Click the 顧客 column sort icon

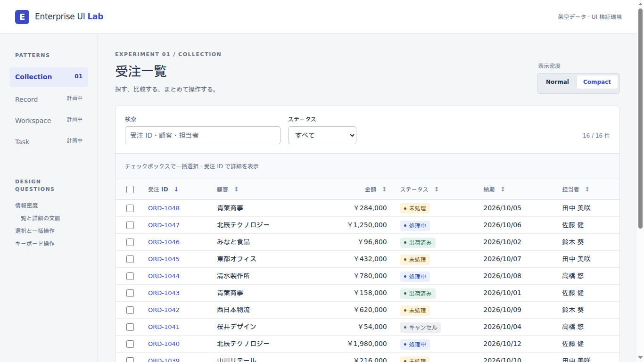click(x=236, y=189)
